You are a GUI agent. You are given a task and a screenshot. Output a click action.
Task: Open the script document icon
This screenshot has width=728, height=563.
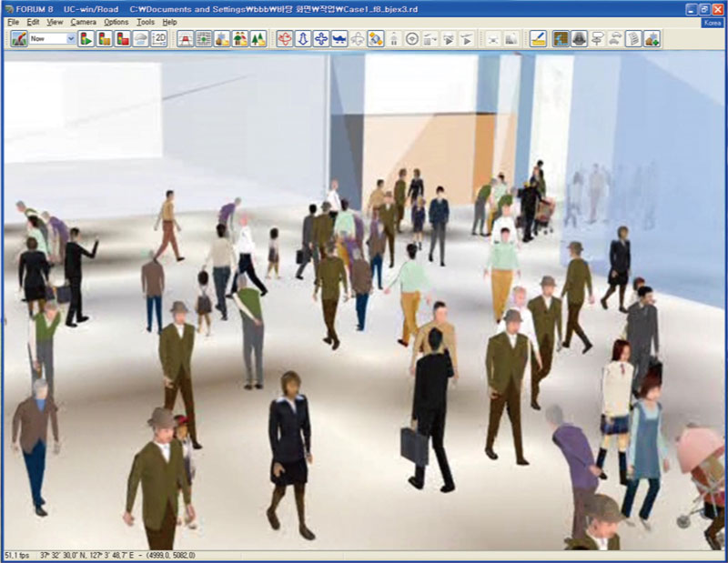click(633, 39)
